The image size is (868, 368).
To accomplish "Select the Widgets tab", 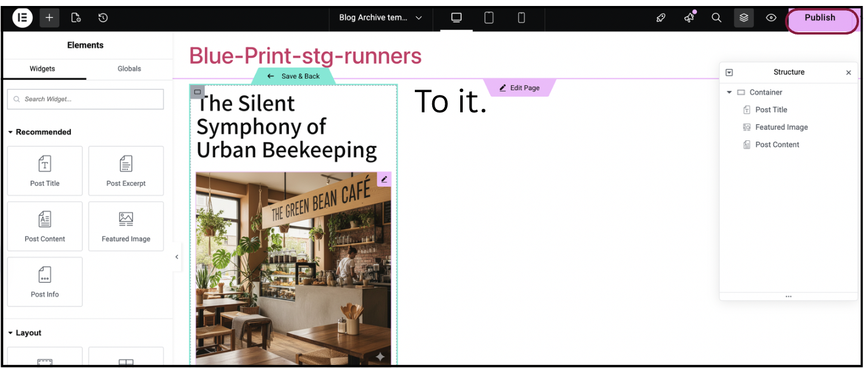I will tap(42, 69).
